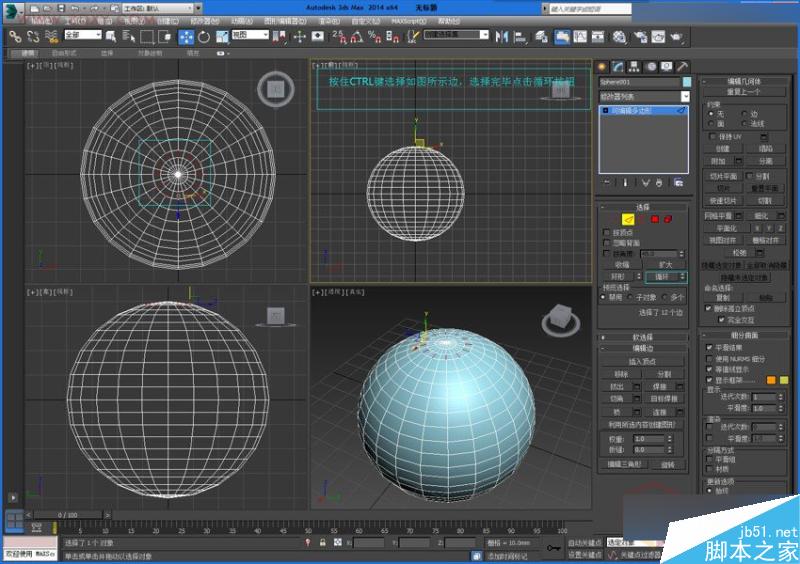800x564 pixels.
Task: Click the Sphere001 object color swatch
Action: (686, 81)
